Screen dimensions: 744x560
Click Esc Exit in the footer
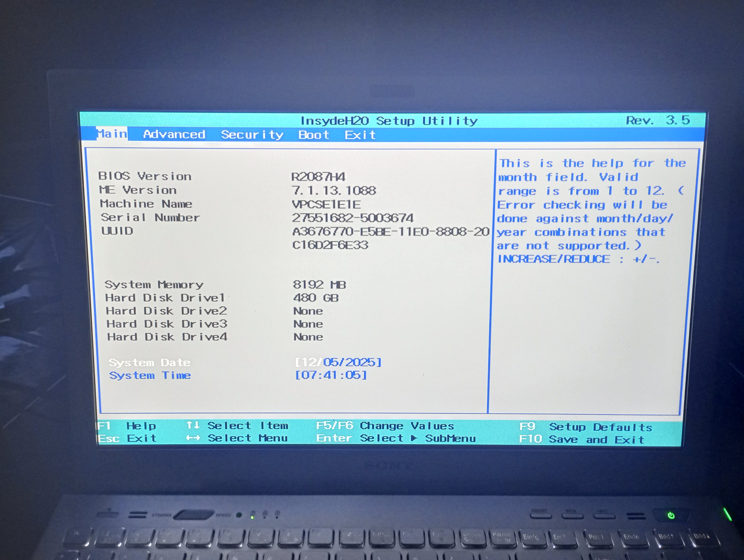127,438
